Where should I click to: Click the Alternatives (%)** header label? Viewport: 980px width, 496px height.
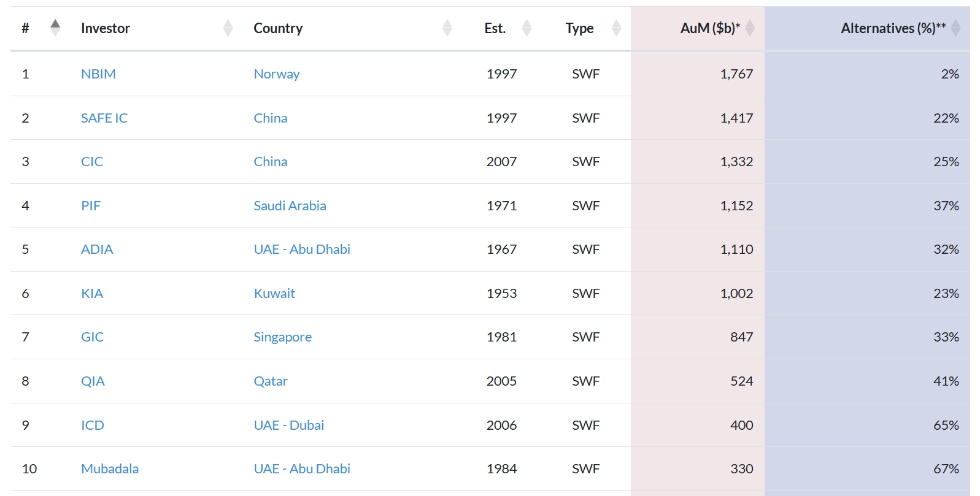893,28
